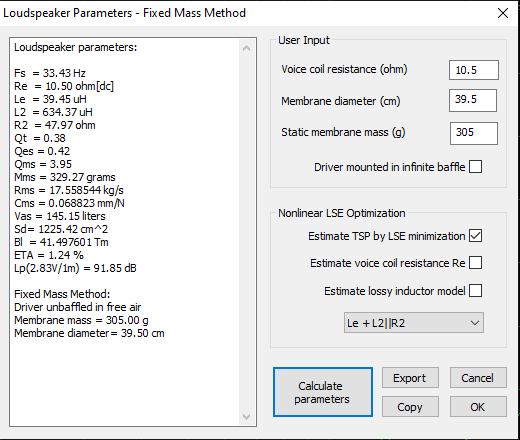Click the Re = 10.50 ohm[dc] line
Image resolution: width=520 pixels, height=440 pixels.
tap(64, 86)
